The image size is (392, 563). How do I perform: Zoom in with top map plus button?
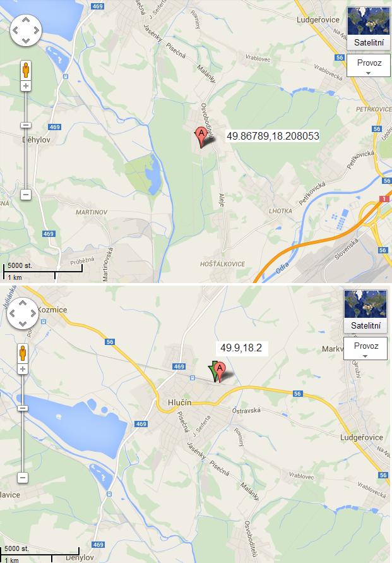click(25, 86)
